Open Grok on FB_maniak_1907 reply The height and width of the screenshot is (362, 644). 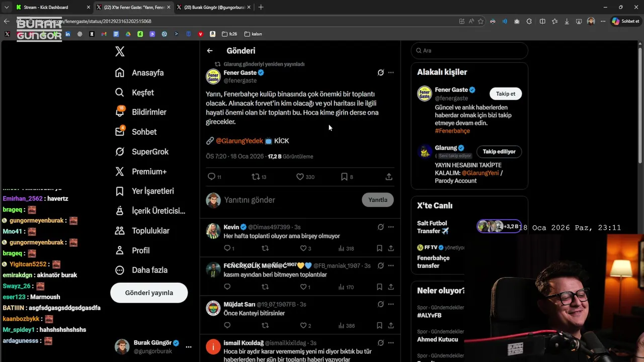point(381,266)
